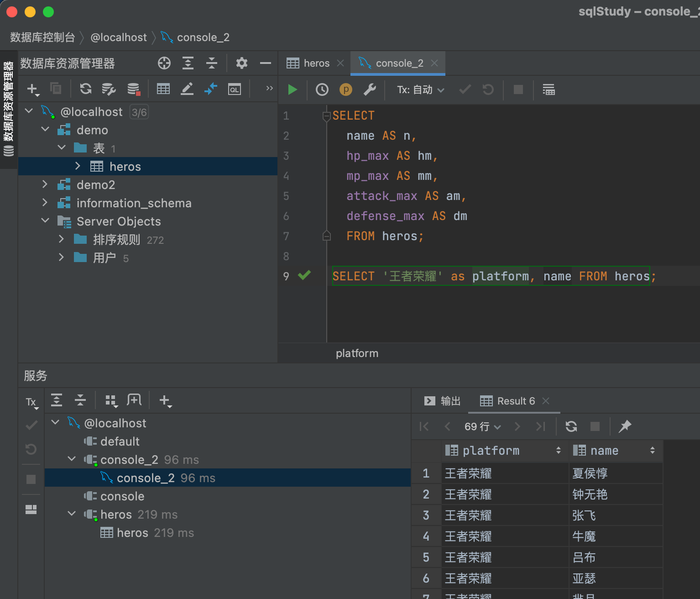700x599 pixels.
Task: Collapse all services tree nodes
Action: pos(80,400)
